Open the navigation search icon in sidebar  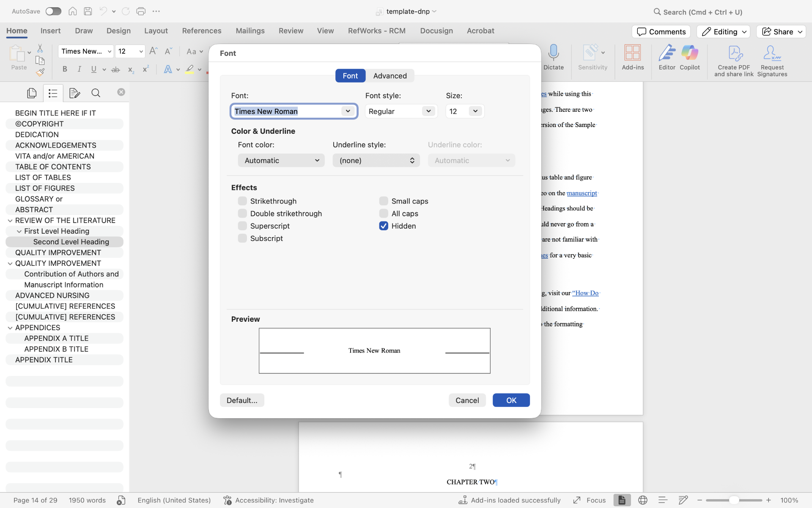[96, 93]
